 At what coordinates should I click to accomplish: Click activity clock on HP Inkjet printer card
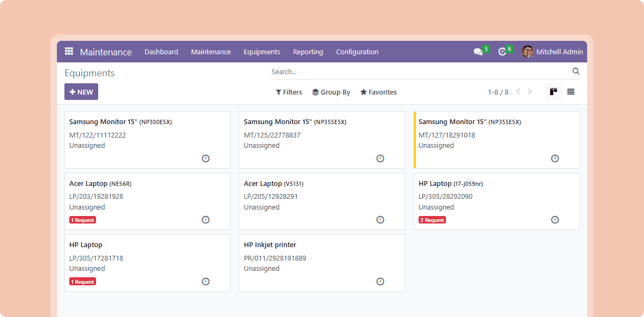[380, 282]
